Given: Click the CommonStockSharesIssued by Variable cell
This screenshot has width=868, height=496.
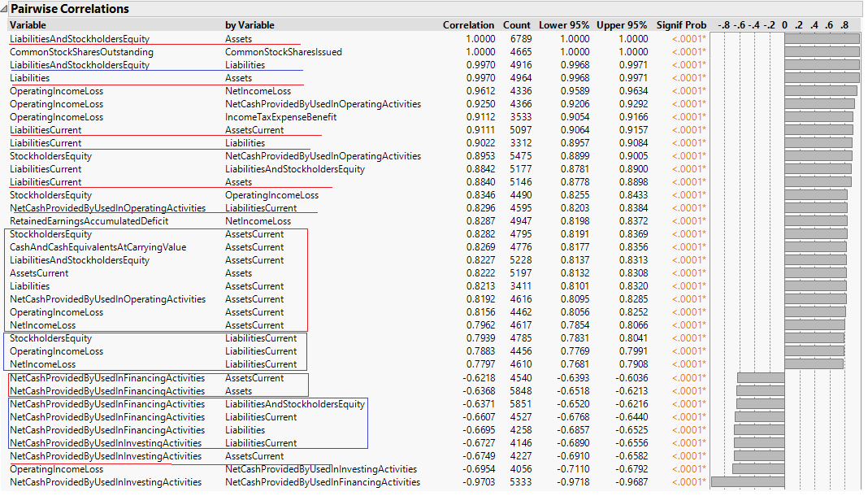Looking at the screenshot, I should point(284,52).
